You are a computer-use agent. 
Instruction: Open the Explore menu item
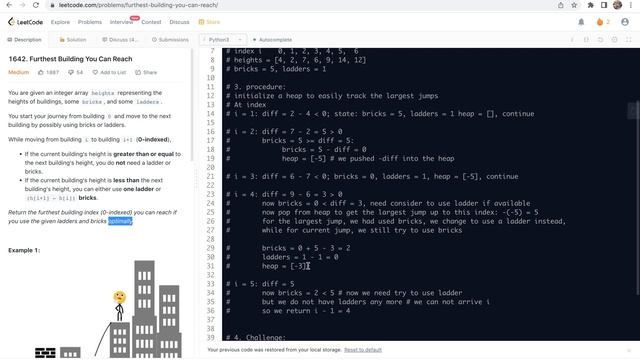coord(60,22)
